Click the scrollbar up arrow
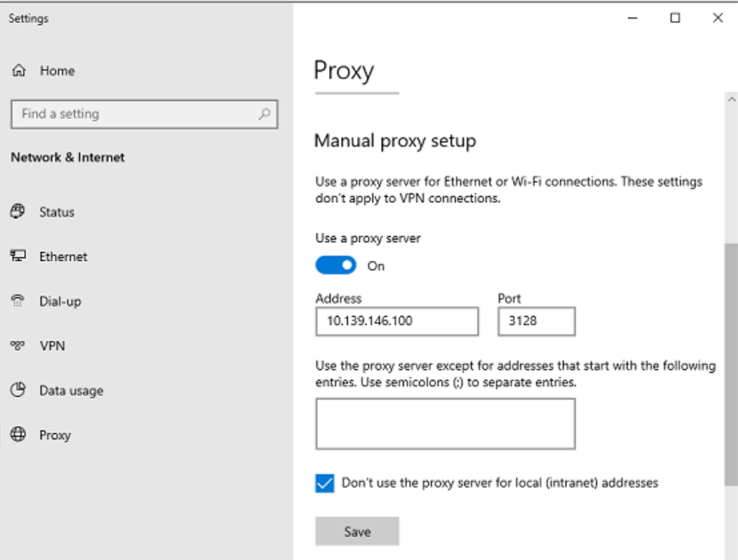The image size is (738, 560). (x=732, y=99)
